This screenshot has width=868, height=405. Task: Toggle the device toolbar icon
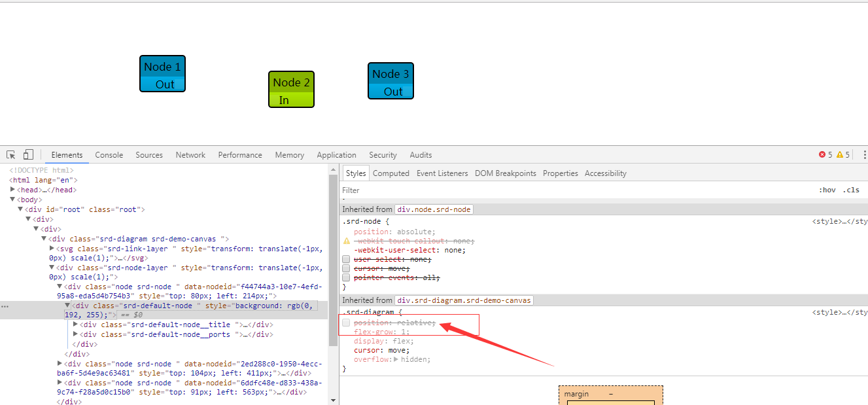[x=27, y=154]
